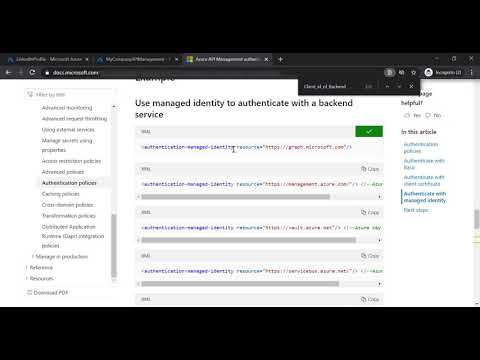Screen dimensions: 480x360
Task: Copy the vault.azure.net code snippet
Action: (370, 212)
